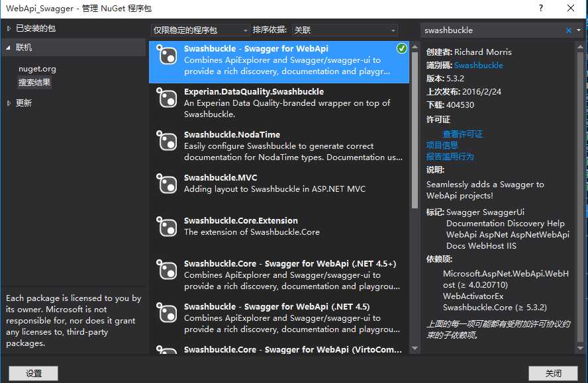Screen dimensions: 588x383
Task: Click the package list scrollbar thumb
Action: click(415, 130)
